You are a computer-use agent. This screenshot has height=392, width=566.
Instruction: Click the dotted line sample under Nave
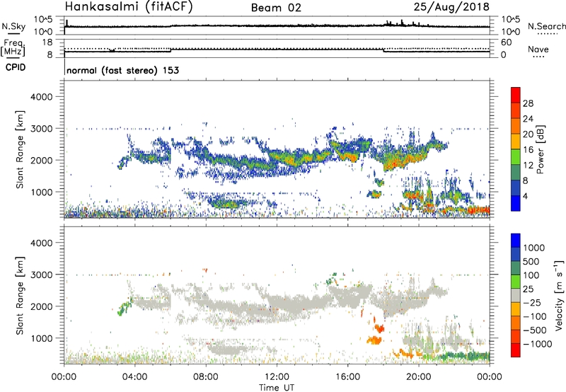[539, 57]
